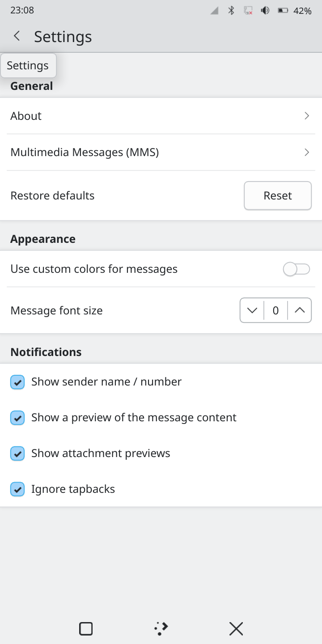Tap the Bluetooth status icon
This screenshot has width=322, height=644.
point(231,11)
